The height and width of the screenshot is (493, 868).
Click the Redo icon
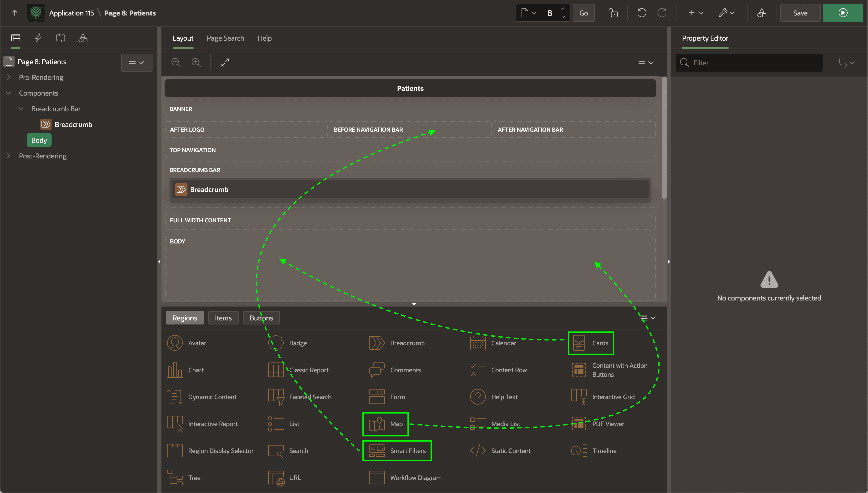pos(662,13)
